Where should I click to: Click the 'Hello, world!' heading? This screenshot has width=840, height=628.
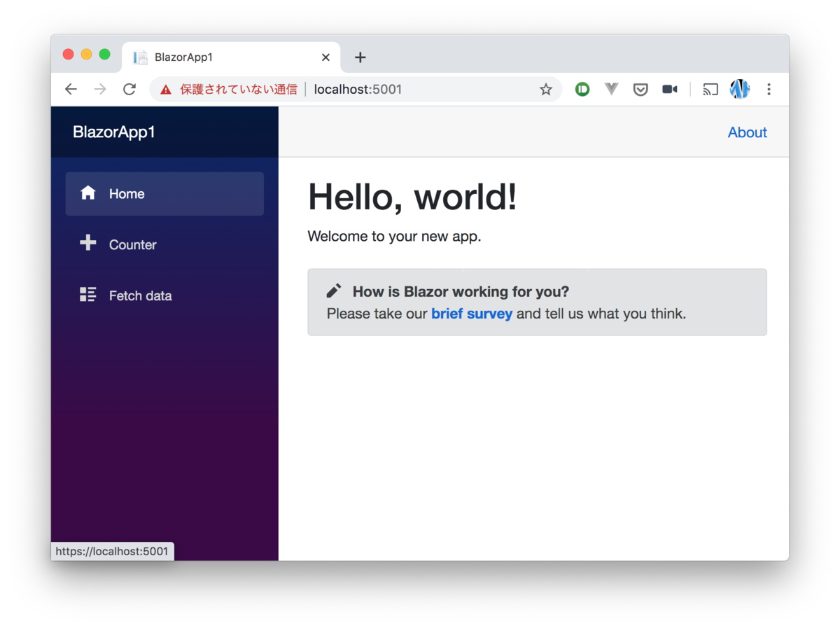point(412,197)
